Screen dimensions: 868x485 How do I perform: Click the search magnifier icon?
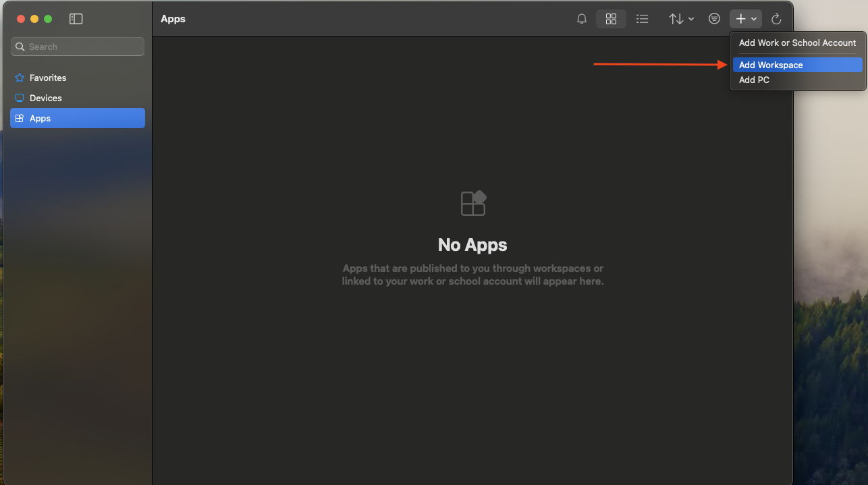[22, 46]
